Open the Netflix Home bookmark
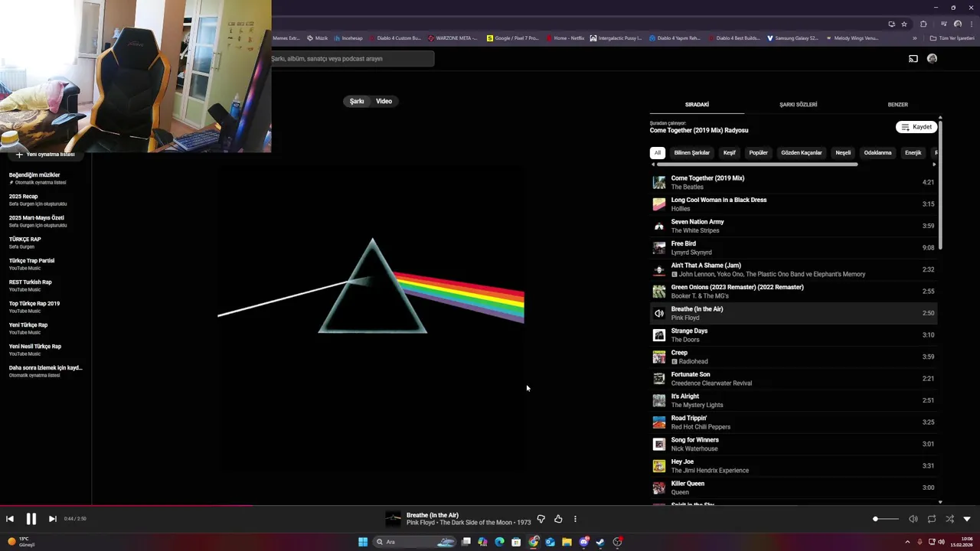 click(x=564, y=37)
